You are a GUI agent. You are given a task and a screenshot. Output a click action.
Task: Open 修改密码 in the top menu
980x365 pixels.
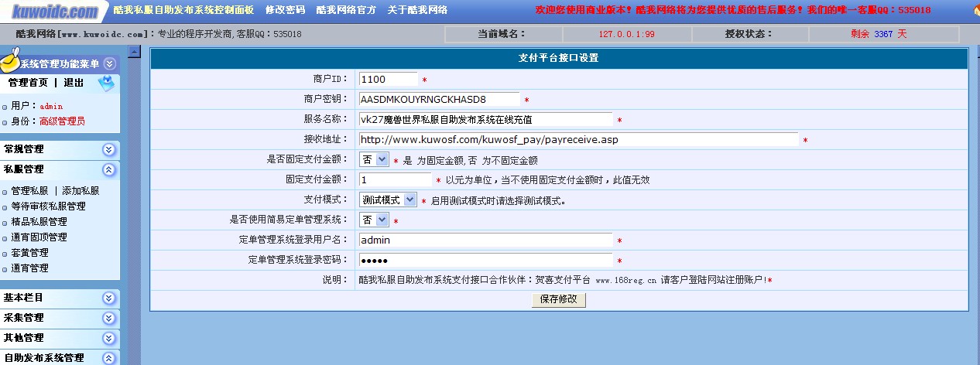tap(285, 10)
